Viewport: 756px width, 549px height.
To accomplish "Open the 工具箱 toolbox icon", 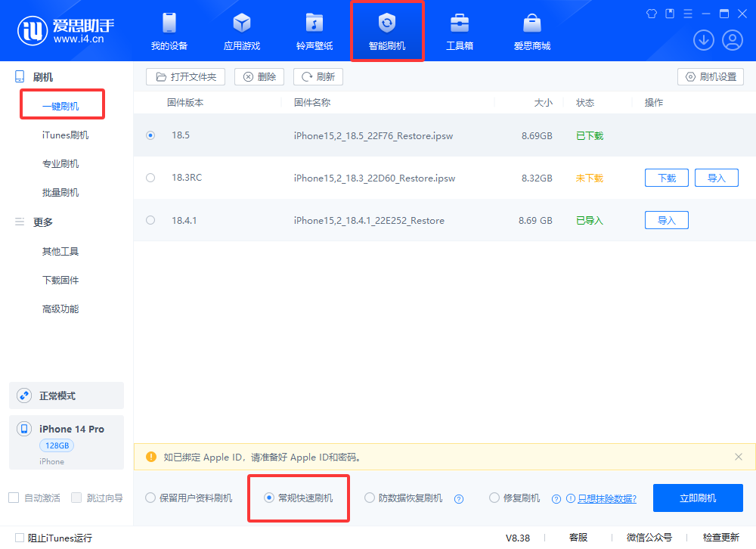I will point(459,32).
